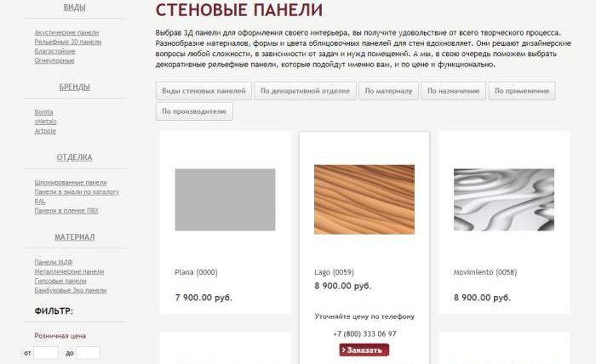Open the Виды стеновых панелей filter tab
The image size is (596, 364).
click(x=203, y=91)
